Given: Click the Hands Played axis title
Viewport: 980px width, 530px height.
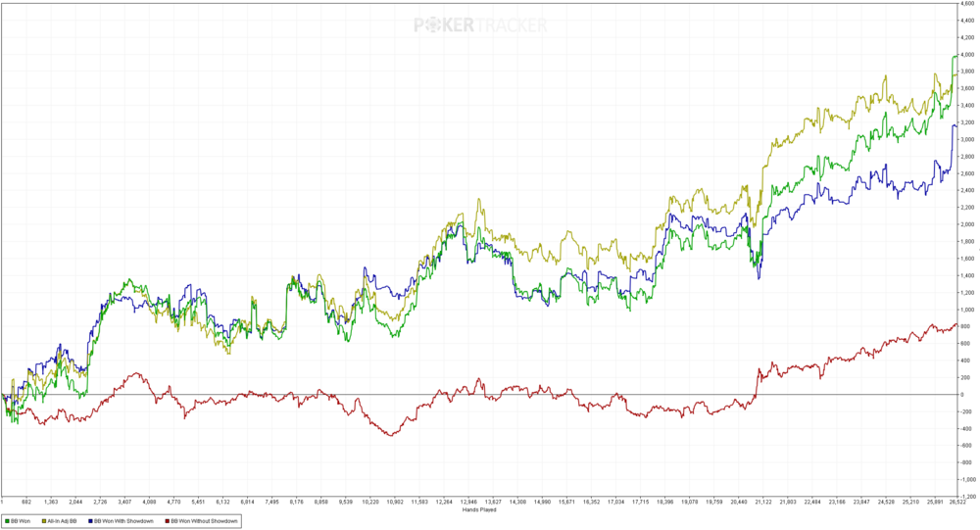Looking at the screenshot, I should pyautogui.click(x=480, y=509).
